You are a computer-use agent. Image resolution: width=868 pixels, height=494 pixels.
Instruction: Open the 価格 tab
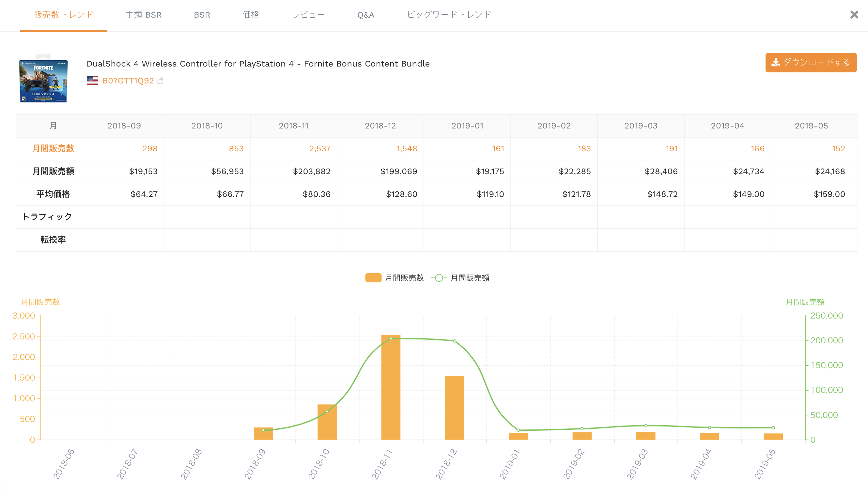click(251, 15)
